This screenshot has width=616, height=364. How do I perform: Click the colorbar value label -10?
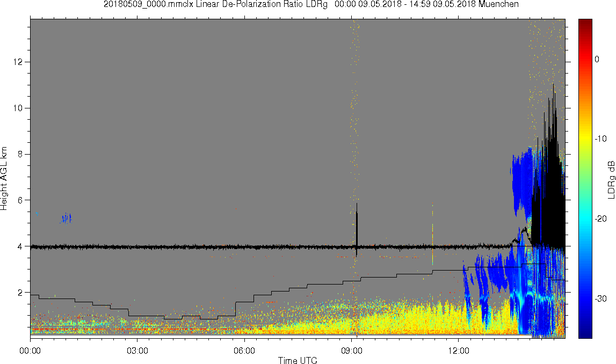[600, 139]
